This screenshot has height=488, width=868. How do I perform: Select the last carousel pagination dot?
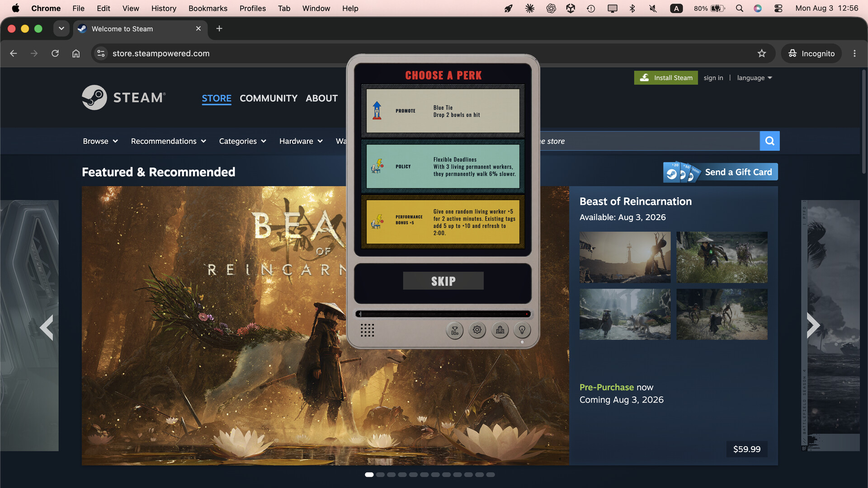click(491, 474)
